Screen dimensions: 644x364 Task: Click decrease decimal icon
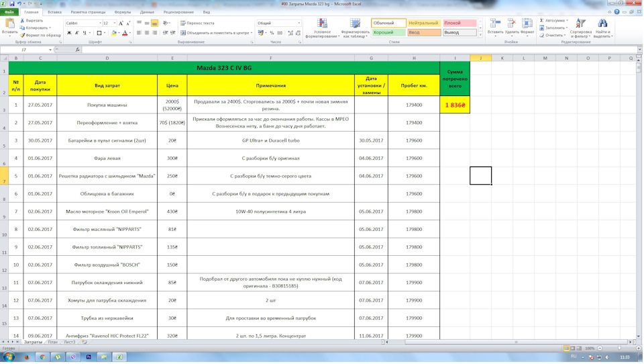(x=298, y=33)
